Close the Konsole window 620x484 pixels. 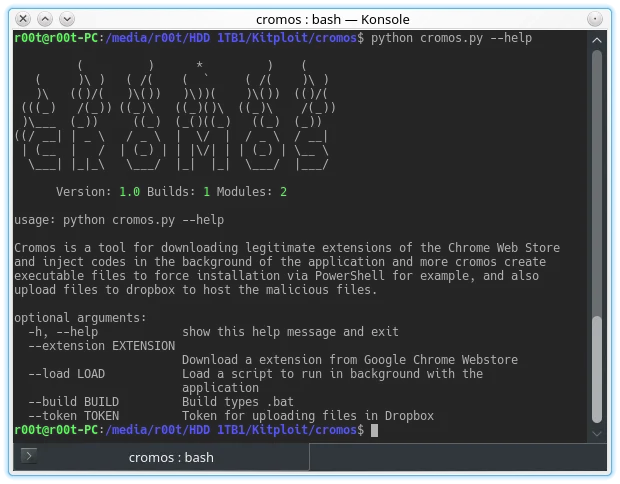23,19
